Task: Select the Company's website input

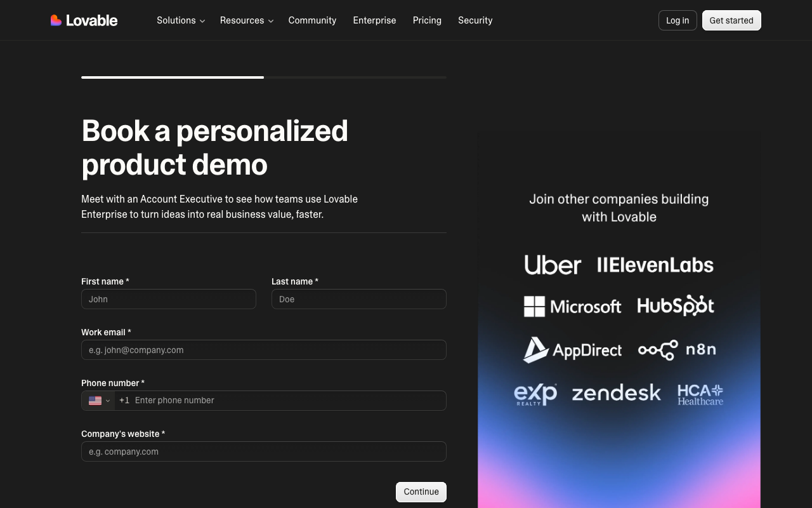Action: (x=264, y=451)
